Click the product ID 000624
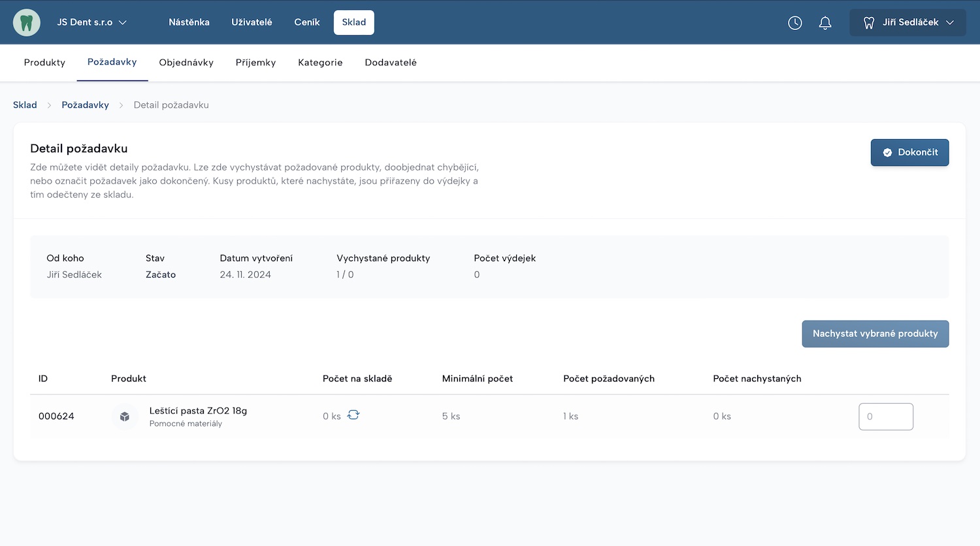The height and width of the screenshot is (546, 980). click(56, 416)
